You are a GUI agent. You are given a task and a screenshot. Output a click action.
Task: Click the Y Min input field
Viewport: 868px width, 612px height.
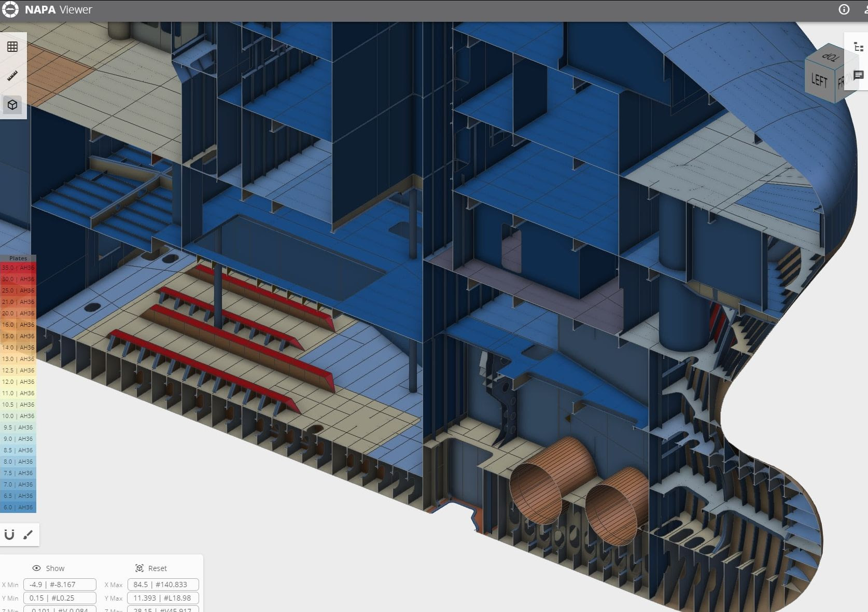coord(60,598)
